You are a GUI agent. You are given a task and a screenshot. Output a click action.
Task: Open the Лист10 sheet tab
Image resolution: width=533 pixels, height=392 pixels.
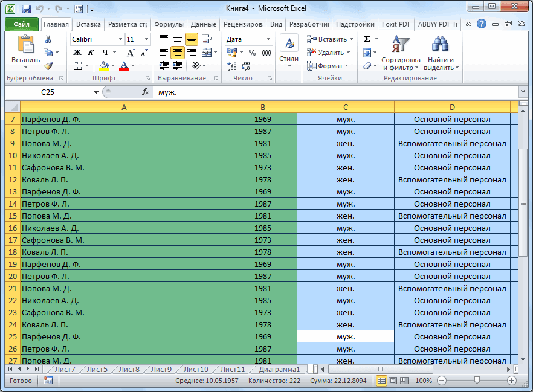coord(195,369)
